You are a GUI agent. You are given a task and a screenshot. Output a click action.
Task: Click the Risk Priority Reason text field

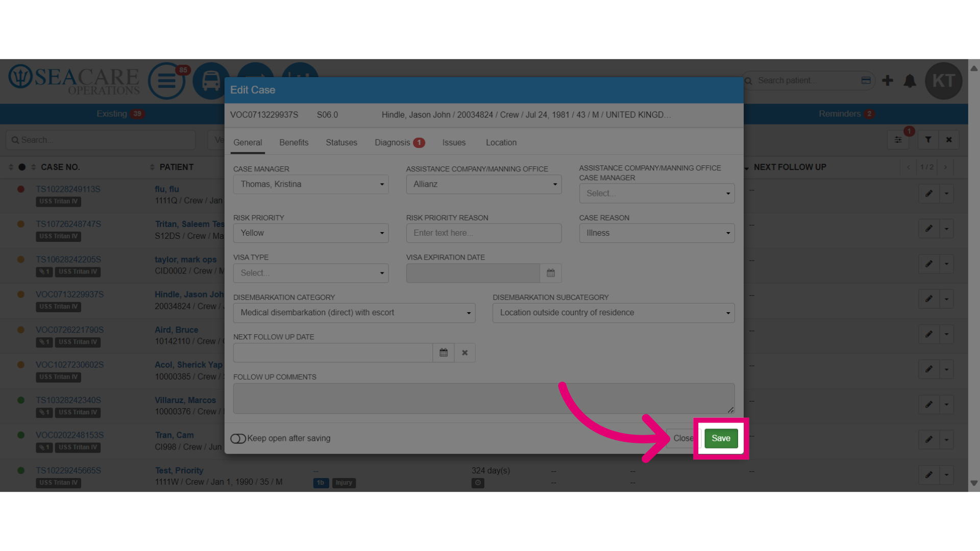pyautogui.click(x=484, y=233)
